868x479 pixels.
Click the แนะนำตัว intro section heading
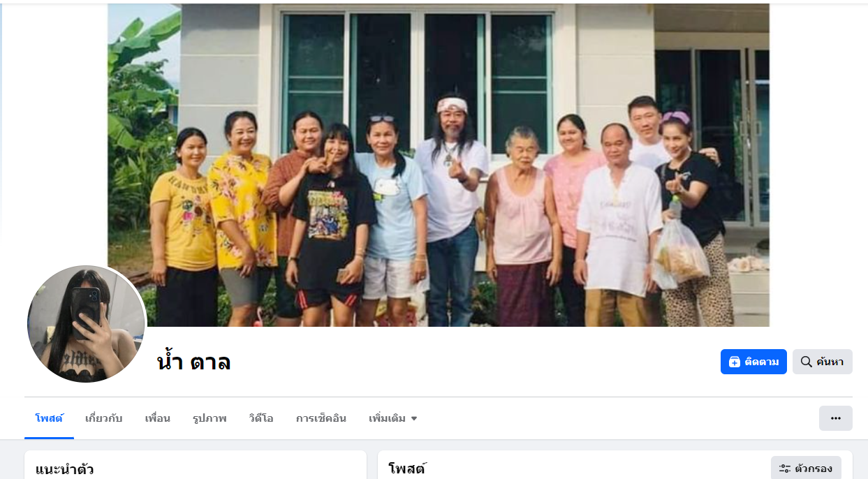coord(64,469)
